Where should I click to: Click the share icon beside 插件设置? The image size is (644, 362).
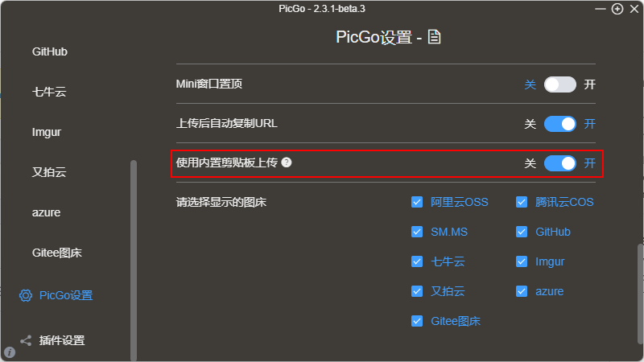[26, 340]
